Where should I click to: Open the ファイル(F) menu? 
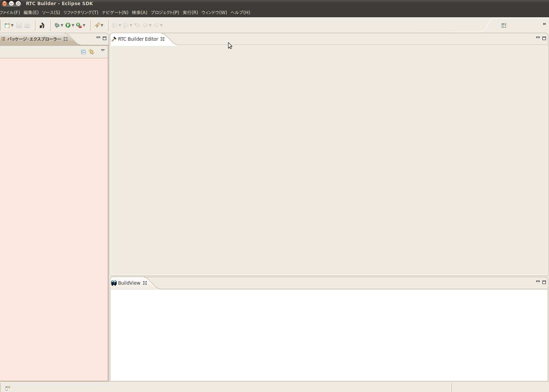(10, 12)
